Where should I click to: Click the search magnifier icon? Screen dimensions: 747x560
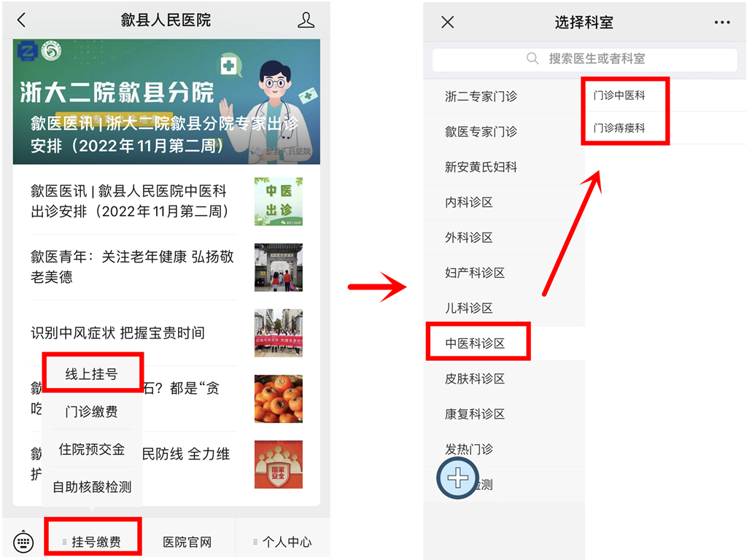[x=532, y=58]
